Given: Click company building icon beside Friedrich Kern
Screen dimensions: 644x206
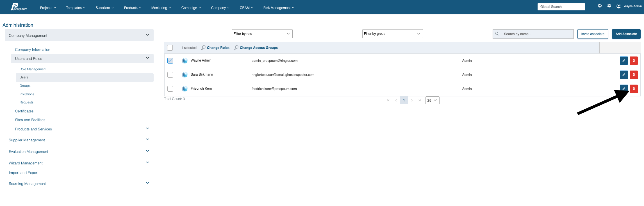Looking at the screenshot, I should (185, 89).
